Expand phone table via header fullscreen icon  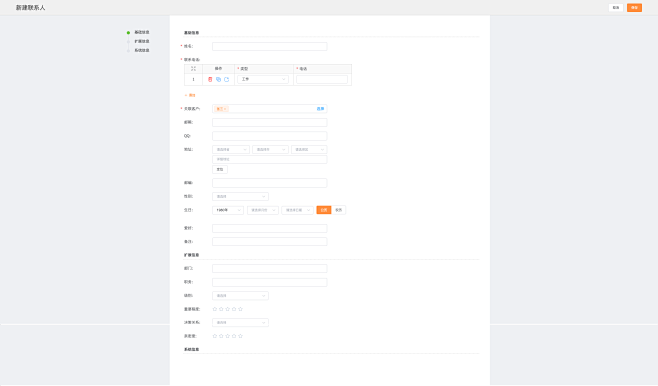(x=193, y=68)
